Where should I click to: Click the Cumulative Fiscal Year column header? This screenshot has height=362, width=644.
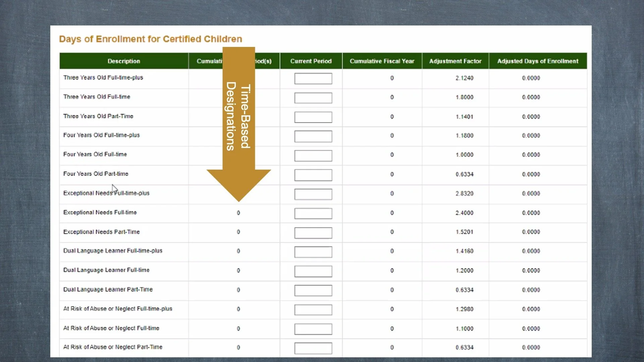pos(382,61)
